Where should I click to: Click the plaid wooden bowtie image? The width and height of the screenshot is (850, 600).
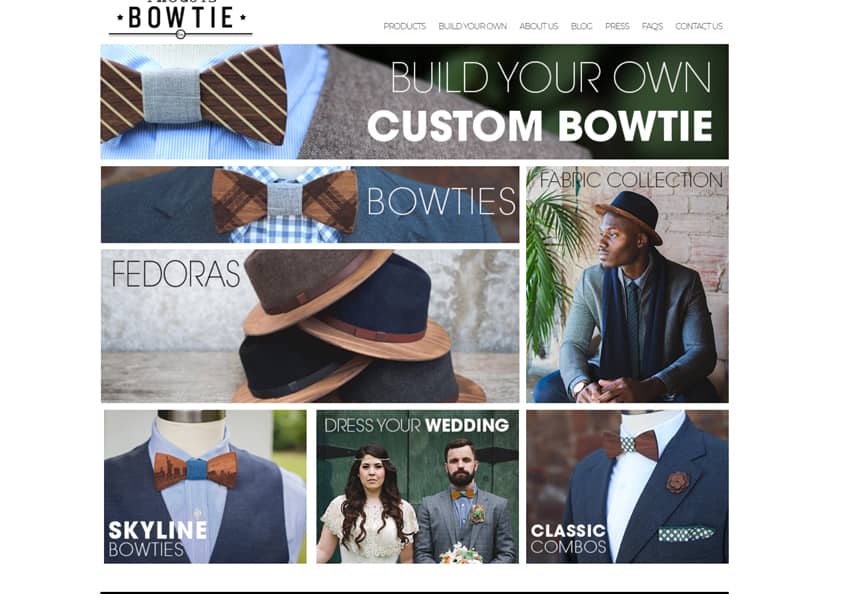coord(285,200)
